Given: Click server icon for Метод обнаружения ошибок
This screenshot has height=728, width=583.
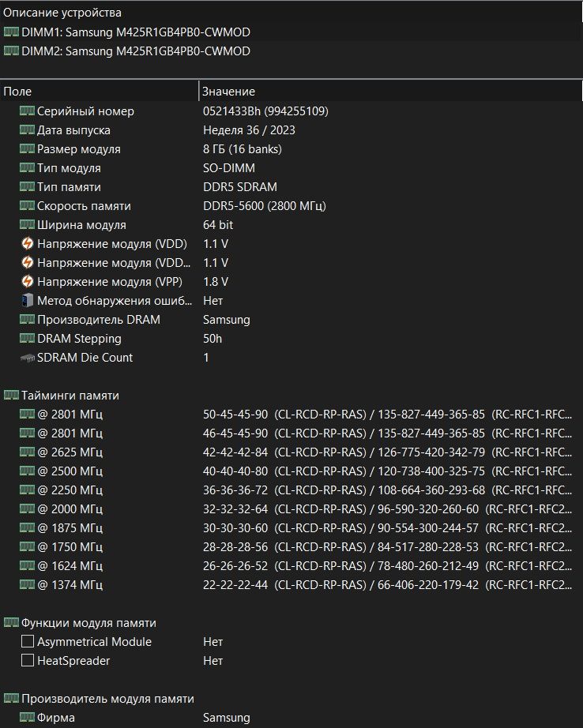Looking at the screenshot, I should tap(28, 300).
